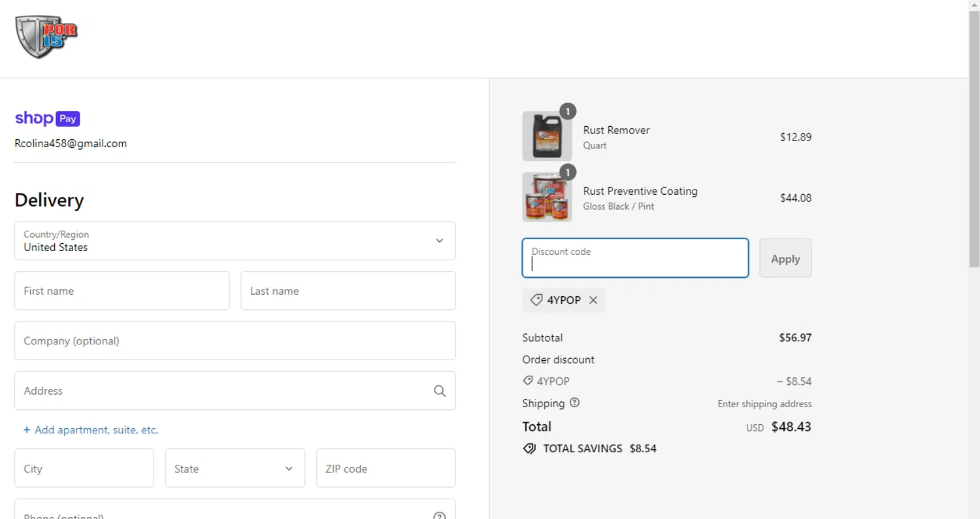980x519 pixels.
Task: Click into the Address field
Action: click(x=235, y=391)
